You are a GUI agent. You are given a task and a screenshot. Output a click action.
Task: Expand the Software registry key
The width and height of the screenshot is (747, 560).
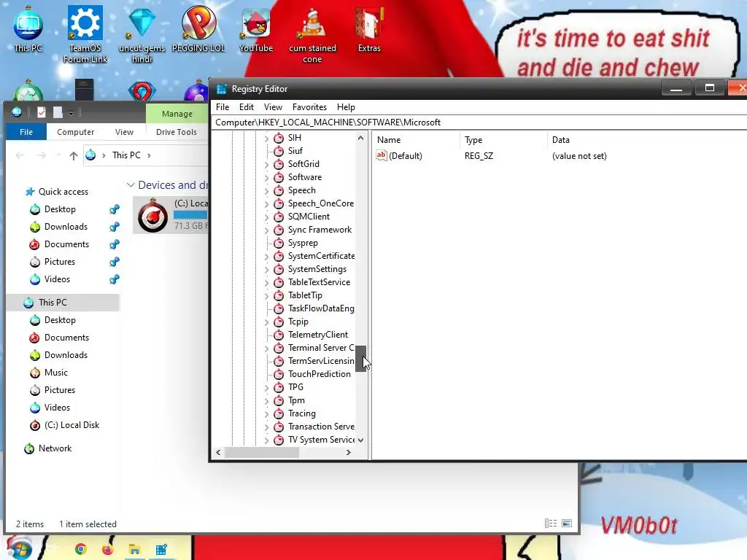point(266,178)
